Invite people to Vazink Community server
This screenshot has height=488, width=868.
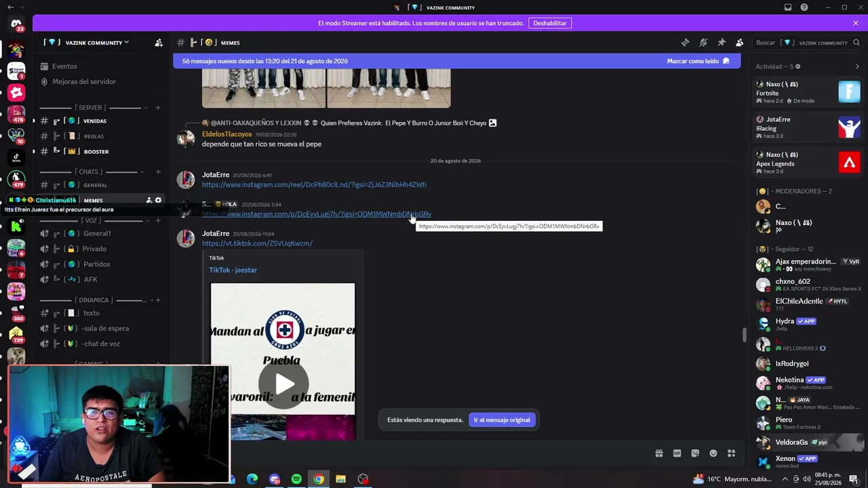pyautogui.click(x=159, y=43)
